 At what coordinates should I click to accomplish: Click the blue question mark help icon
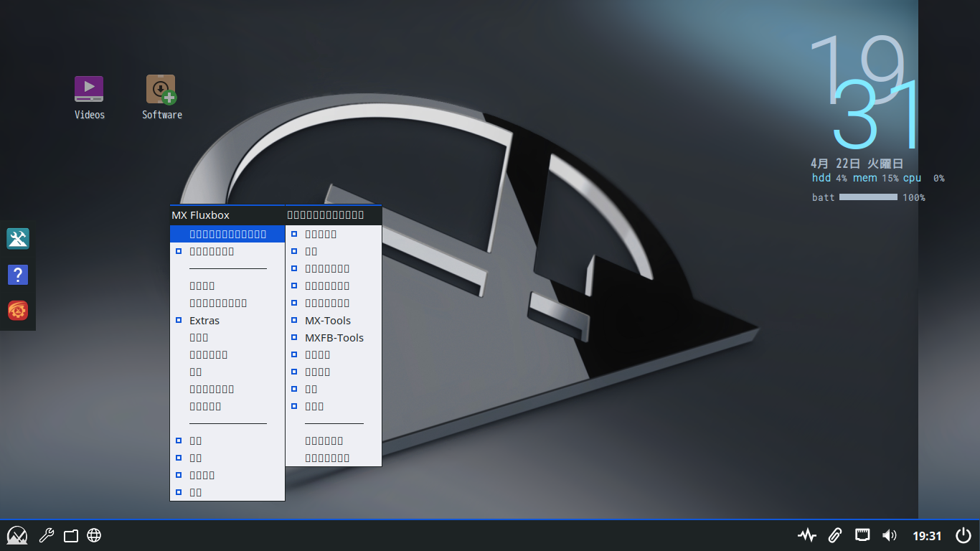point(17,275)
